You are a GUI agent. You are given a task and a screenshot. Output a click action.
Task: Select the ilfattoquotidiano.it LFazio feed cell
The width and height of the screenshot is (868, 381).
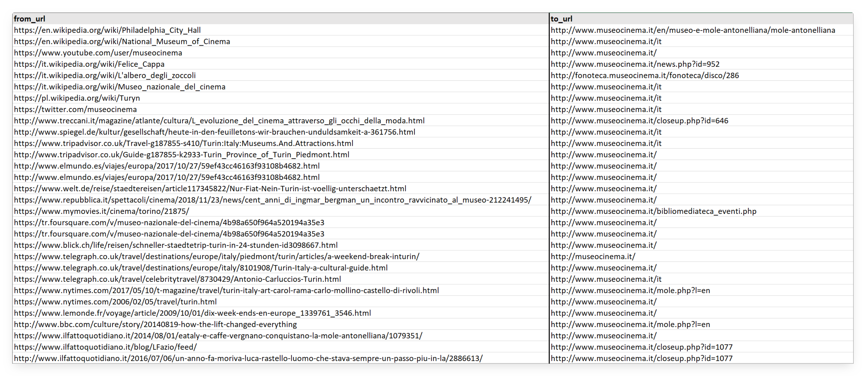(105, 347)
